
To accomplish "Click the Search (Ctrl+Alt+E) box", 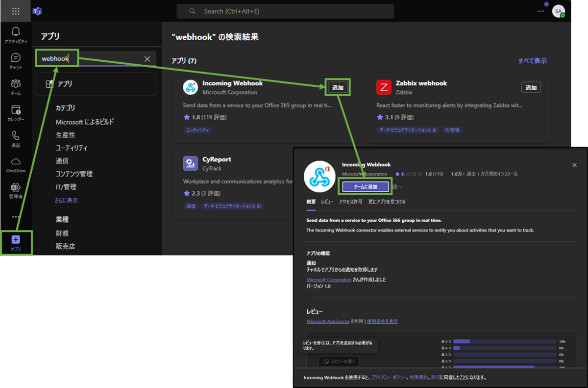I will 285,11.
